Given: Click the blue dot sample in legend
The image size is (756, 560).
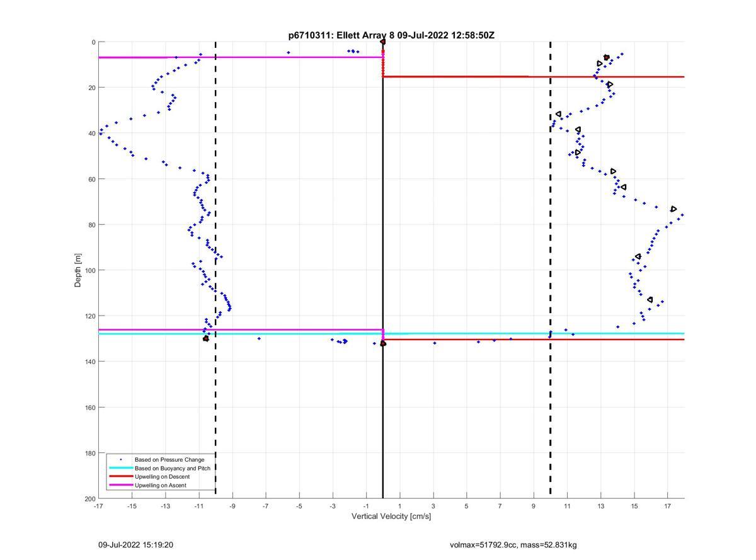Looking at the screenshot, I should [120, 460].
